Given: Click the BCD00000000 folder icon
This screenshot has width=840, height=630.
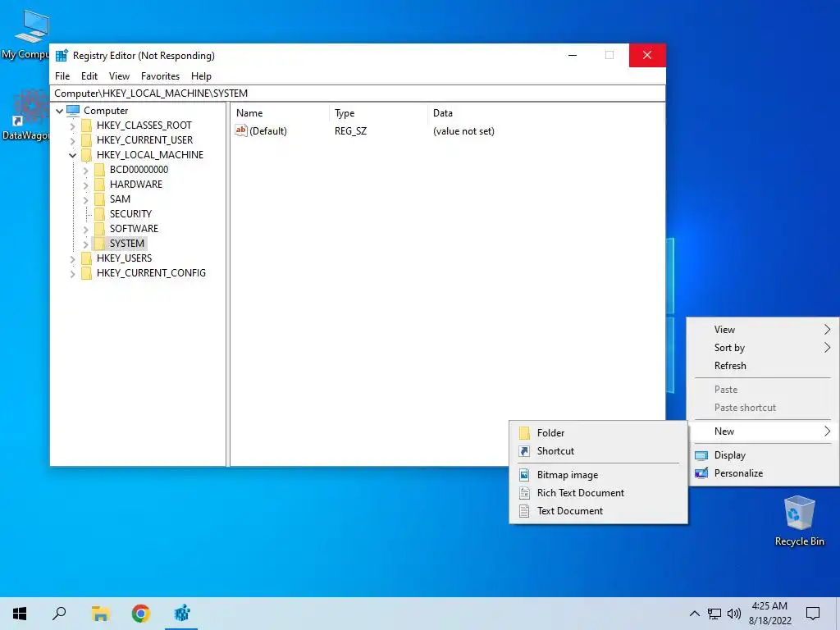Looking at the screenshot, I should (x=99, y=170).
